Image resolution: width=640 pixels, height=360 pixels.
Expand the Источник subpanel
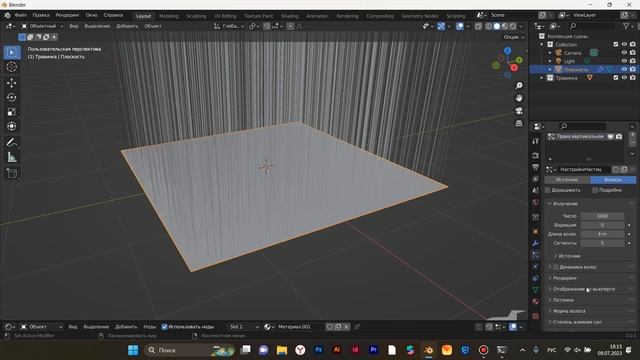569,256
